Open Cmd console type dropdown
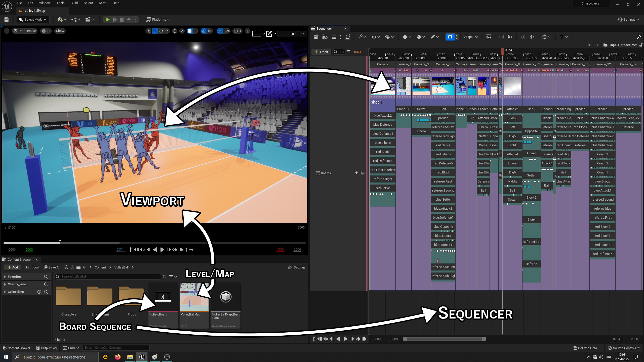Screen dimensions: 644x362 [71, 348]
